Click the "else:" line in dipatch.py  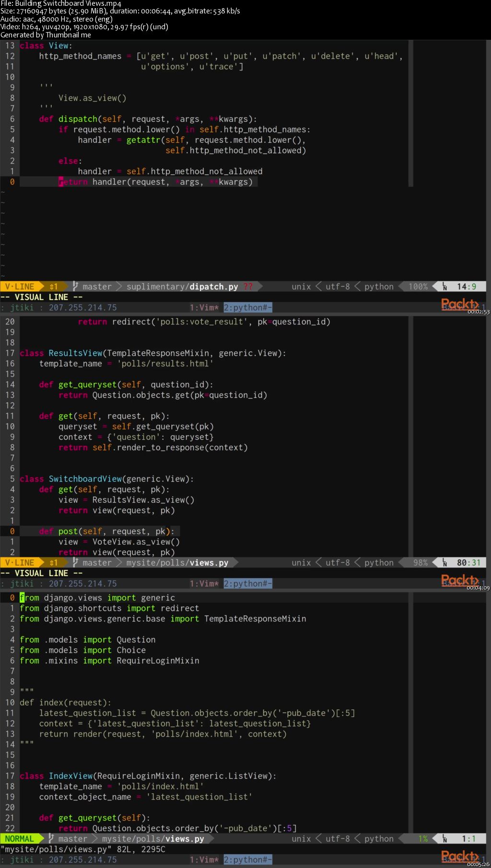[x=70, y=161]
